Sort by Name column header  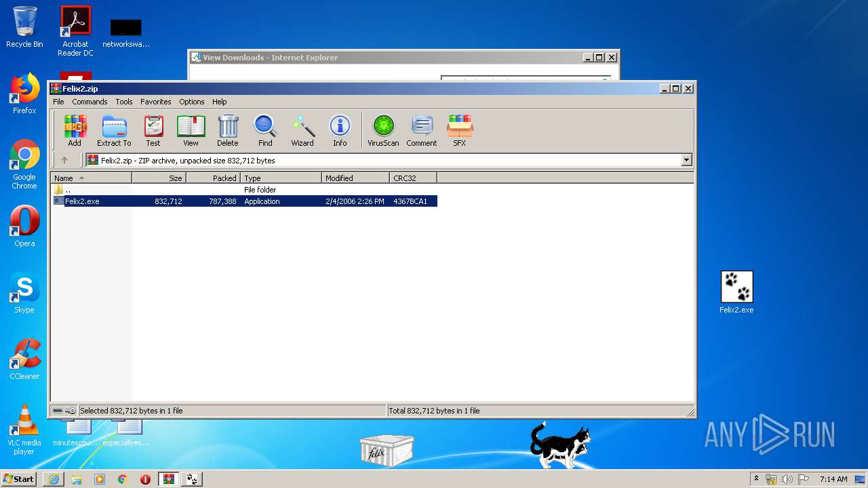pos(92,178)
